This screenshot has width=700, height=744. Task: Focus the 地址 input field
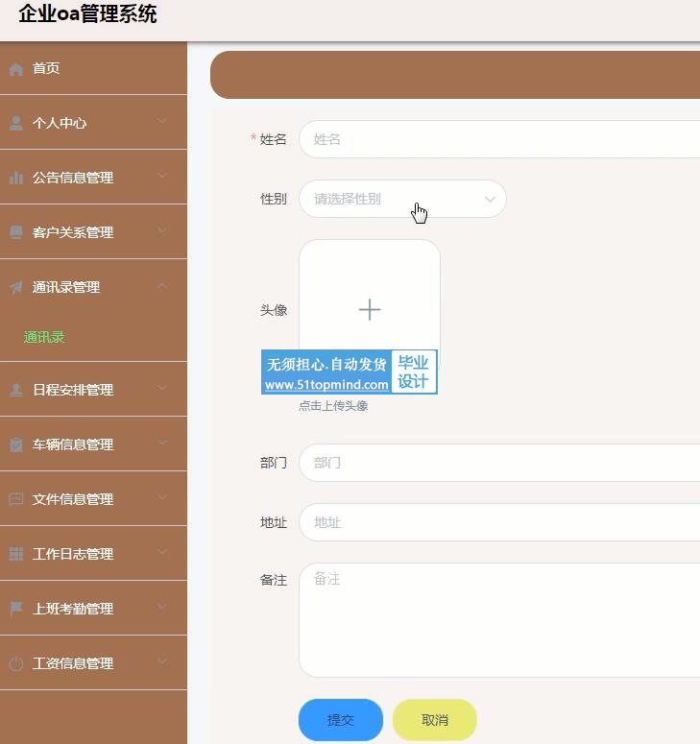point(499,522)
